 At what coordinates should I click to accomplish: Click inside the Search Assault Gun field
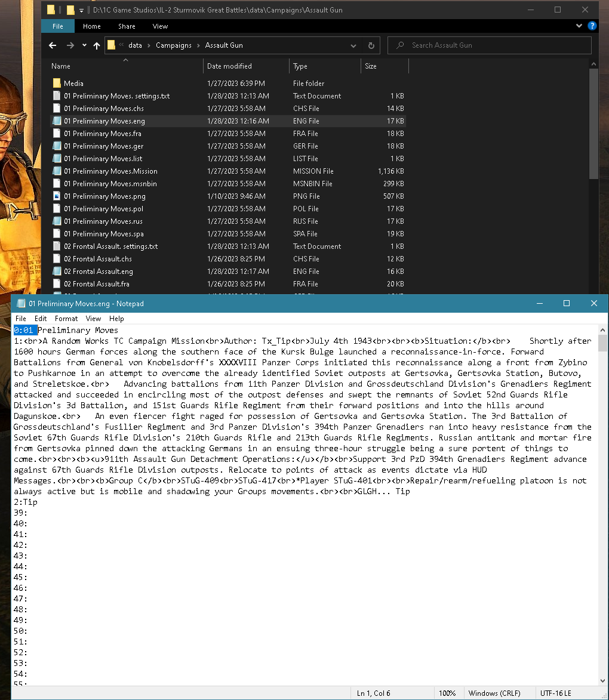click(490, 45)
